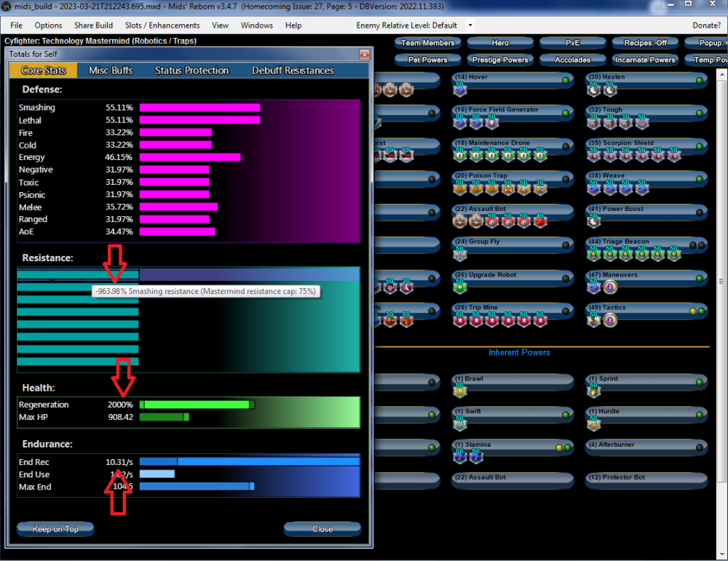Select the Trip Mine power bar
Screen dimensions: 728x561
pyautogui.click(x=502, y=309)
